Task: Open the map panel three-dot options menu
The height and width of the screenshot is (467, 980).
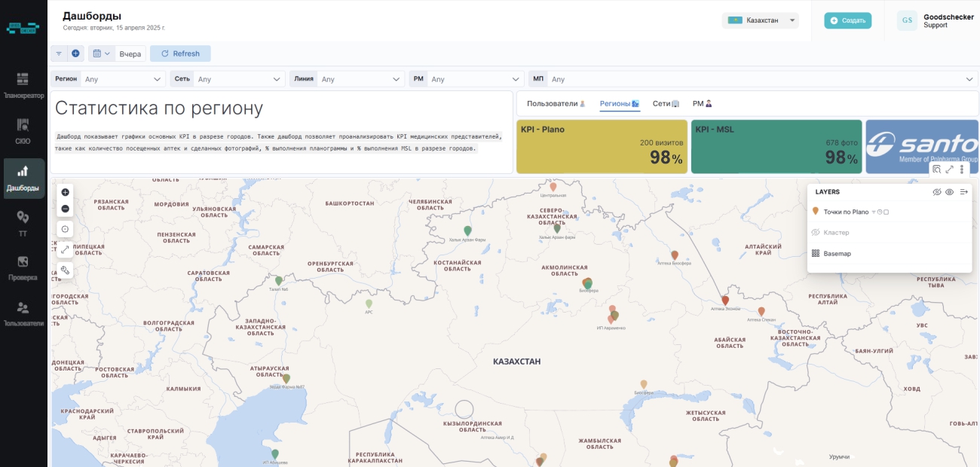Action: [961, 169]
